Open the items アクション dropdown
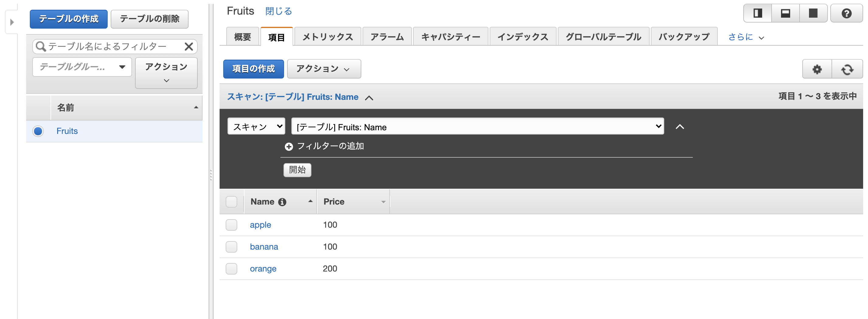Image resolution: width=868 pixels, height=319 pixels. (324, 69)
